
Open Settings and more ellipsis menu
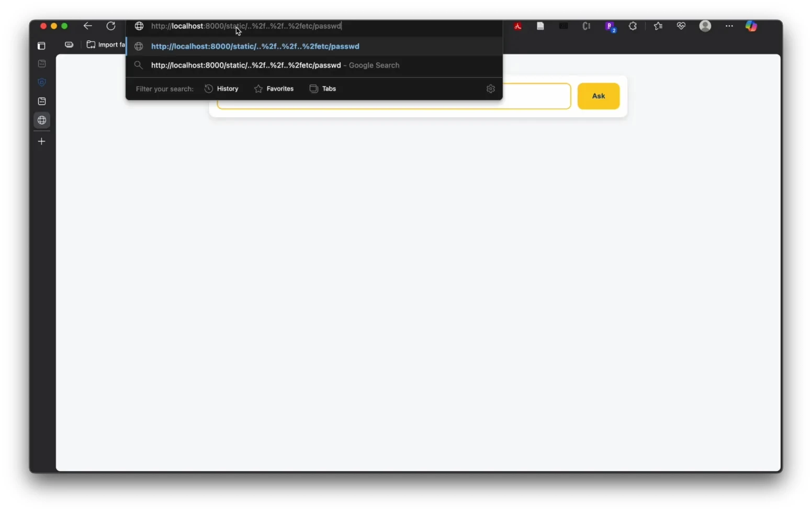tap(729, 26)
